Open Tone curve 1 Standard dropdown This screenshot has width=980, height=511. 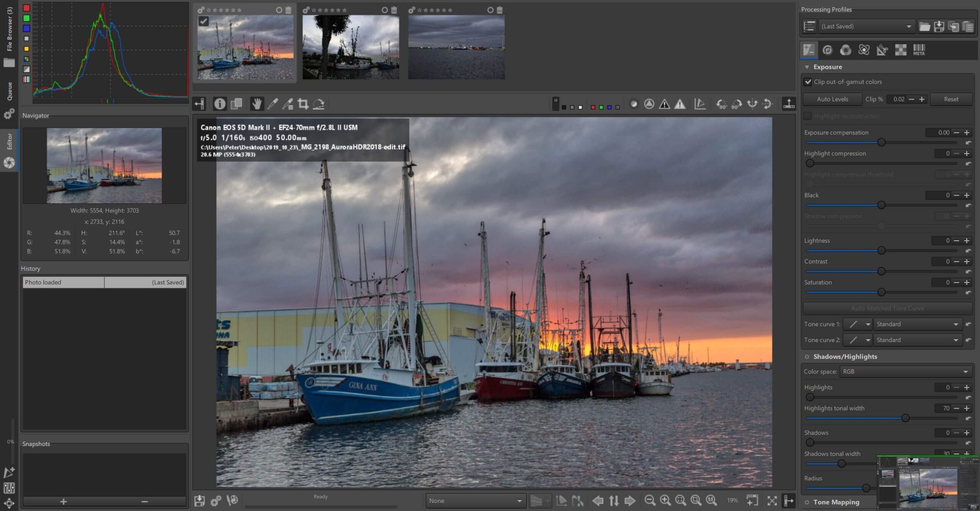[x=917, y=324]
